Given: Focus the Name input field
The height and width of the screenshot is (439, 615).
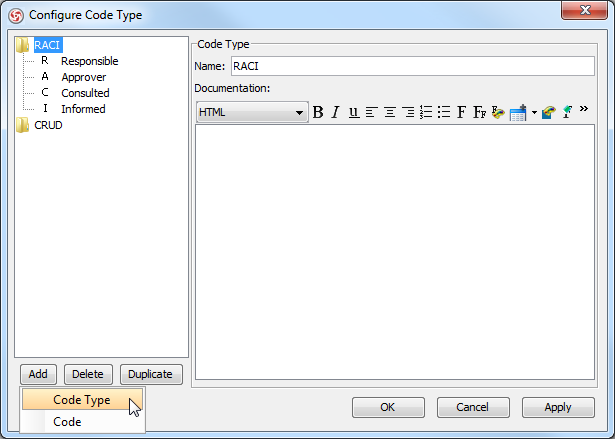Looking at the screenshot, I should [413, 66].
